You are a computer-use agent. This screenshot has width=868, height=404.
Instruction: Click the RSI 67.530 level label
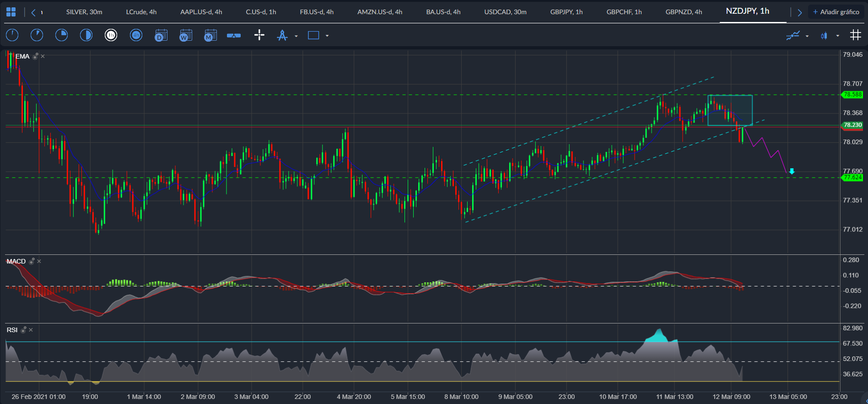coord(852,343)
